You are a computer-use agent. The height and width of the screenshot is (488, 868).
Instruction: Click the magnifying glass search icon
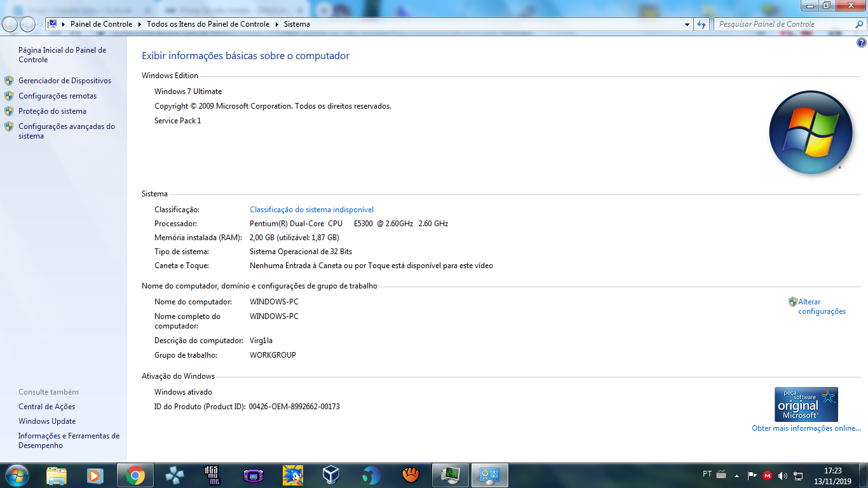[x=860, y=24]
